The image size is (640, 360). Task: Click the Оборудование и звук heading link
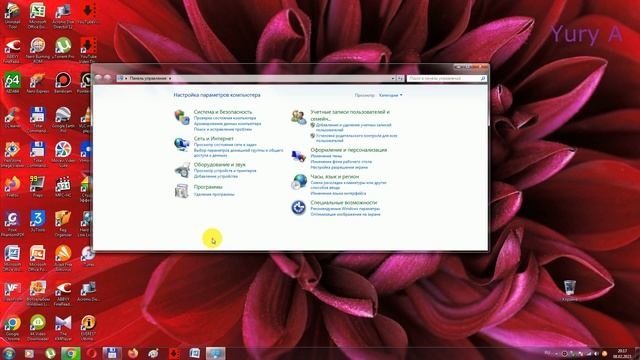(x=220, y=164)
